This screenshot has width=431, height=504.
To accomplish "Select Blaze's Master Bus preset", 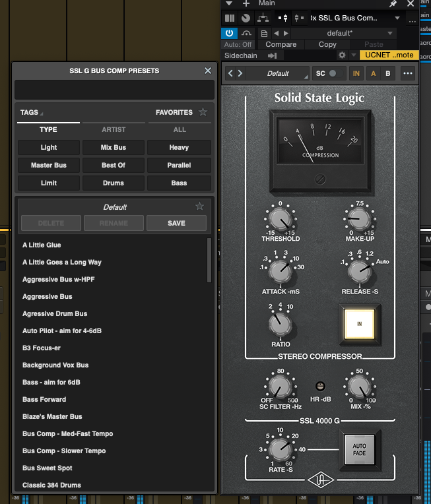I will point(52,416).
